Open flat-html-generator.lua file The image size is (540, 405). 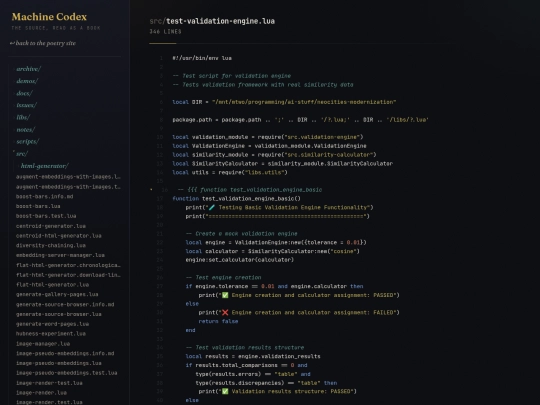[x=52, y=285]
